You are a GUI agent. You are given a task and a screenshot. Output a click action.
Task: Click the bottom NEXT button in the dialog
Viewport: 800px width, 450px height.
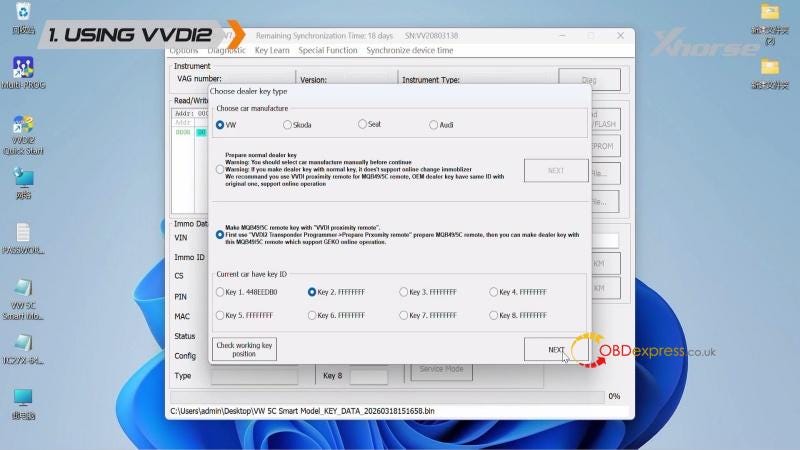(556, 349)
